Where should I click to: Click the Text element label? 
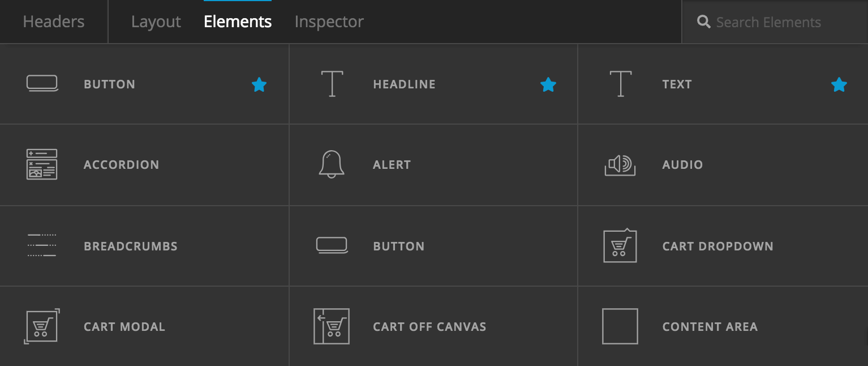677,84
